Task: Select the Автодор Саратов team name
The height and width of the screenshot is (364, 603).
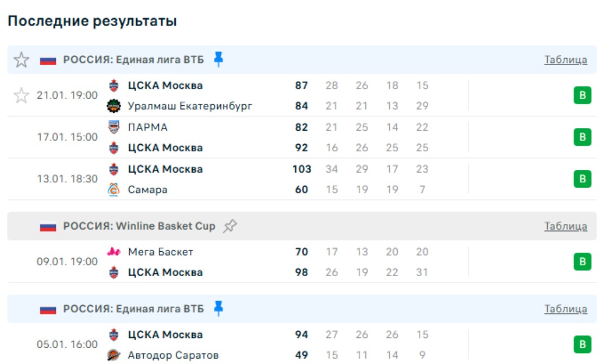Action: pyautogui.click(x=173, y=355)
